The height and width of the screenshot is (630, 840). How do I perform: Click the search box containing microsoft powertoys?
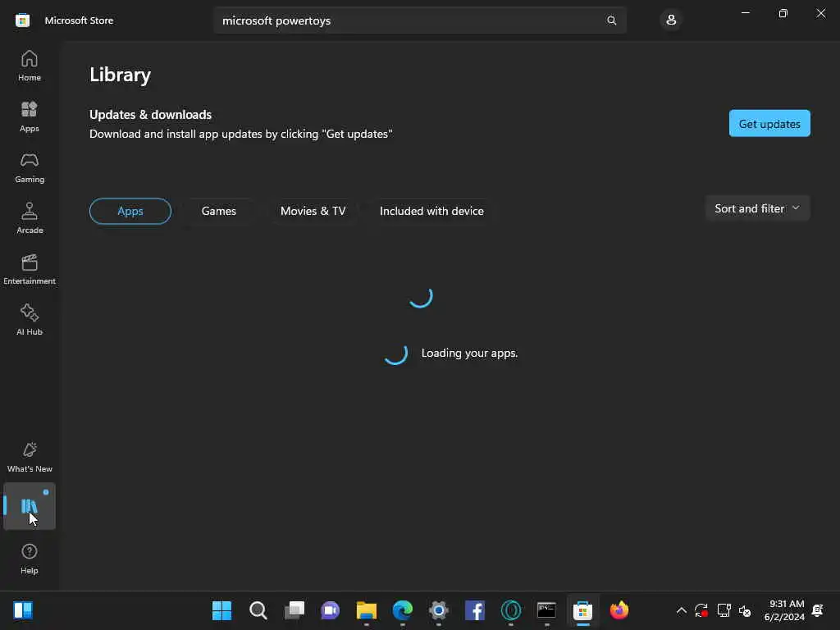click(x=420, y=21)
